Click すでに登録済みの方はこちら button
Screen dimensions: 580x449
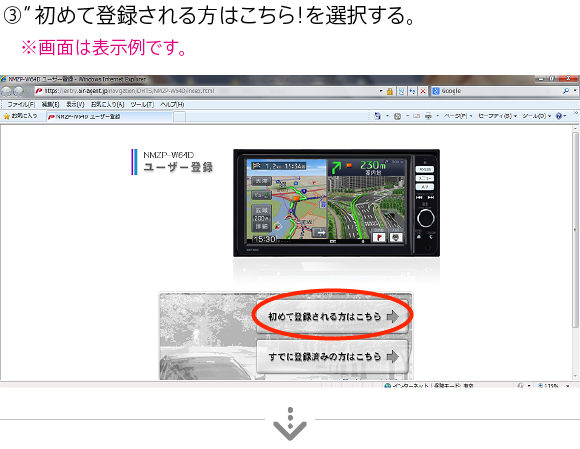click(332, 357)
